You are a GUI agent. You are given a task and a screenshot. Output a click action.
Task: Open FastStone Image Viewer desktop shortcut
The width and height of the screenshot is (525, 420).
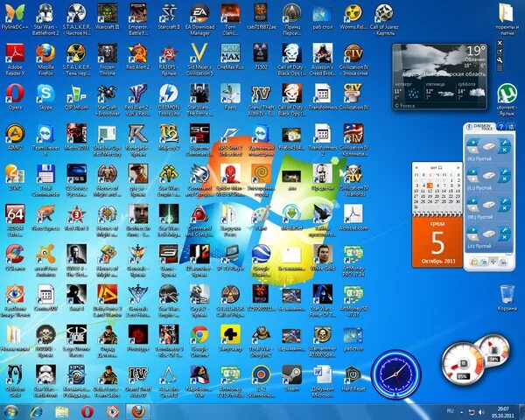click(15, 301)
